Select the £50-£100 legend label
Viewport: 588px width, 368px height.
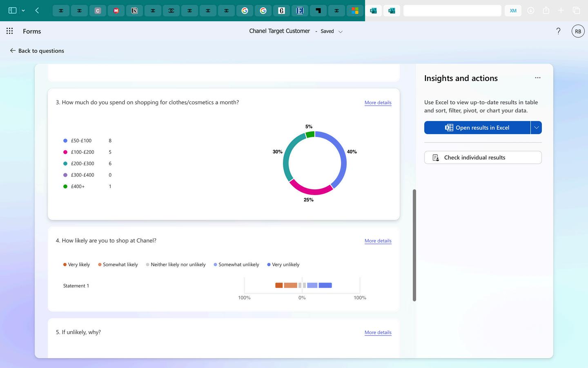point(81,141)
